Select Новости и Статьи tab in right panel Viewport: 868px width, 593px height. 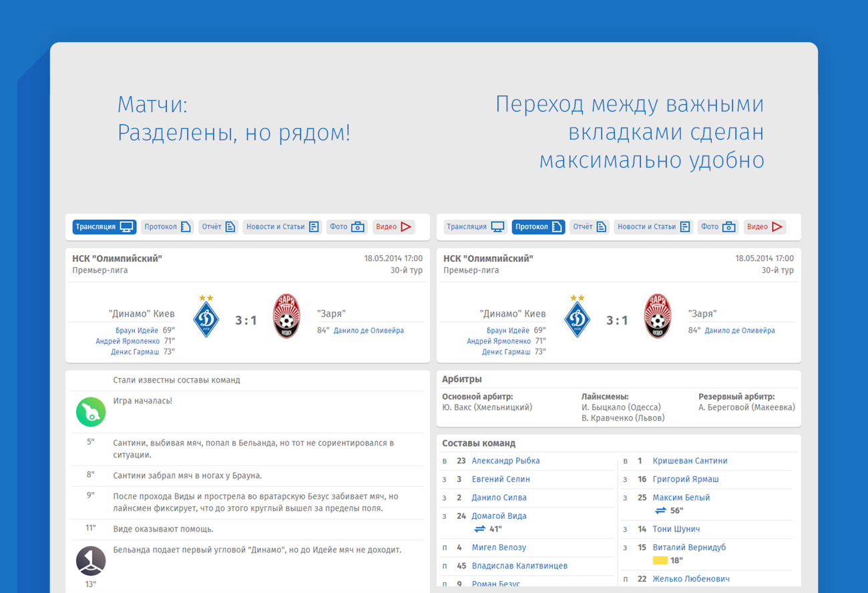pos(653,227)
